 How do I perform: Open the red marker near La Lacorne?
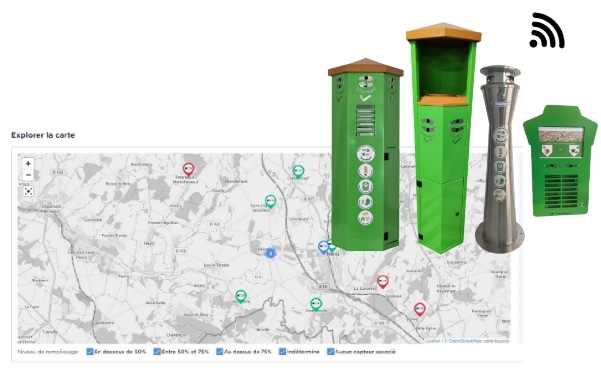[x=383, y=282]
